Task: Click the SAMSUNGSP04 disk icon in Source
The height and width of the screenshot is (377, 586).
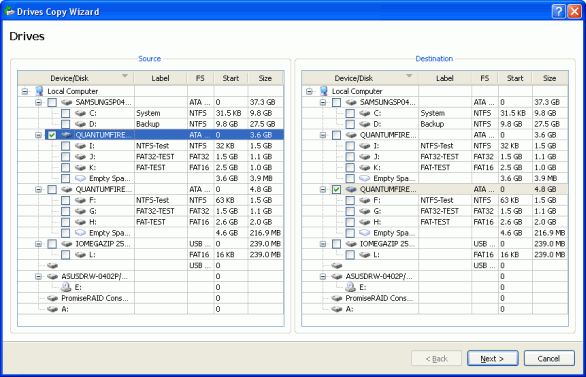Action: (67, 102)
